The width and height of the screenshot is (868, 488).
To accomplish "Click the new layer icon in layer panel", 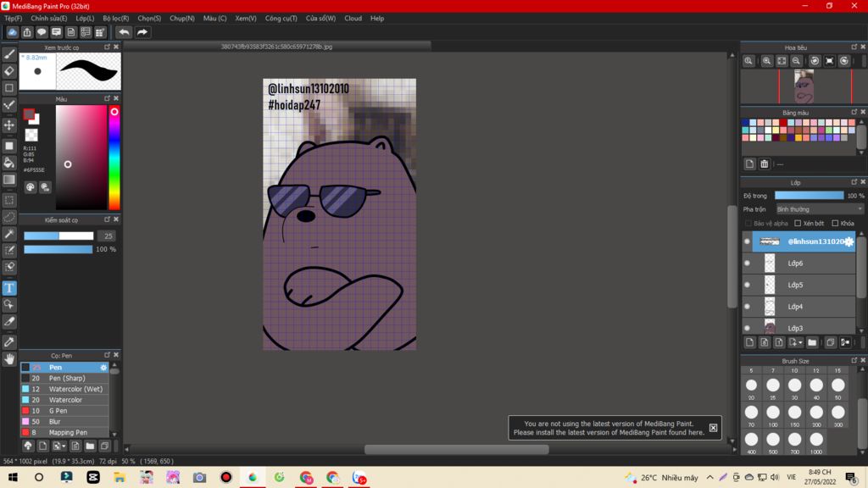I will tap(749, 342).
